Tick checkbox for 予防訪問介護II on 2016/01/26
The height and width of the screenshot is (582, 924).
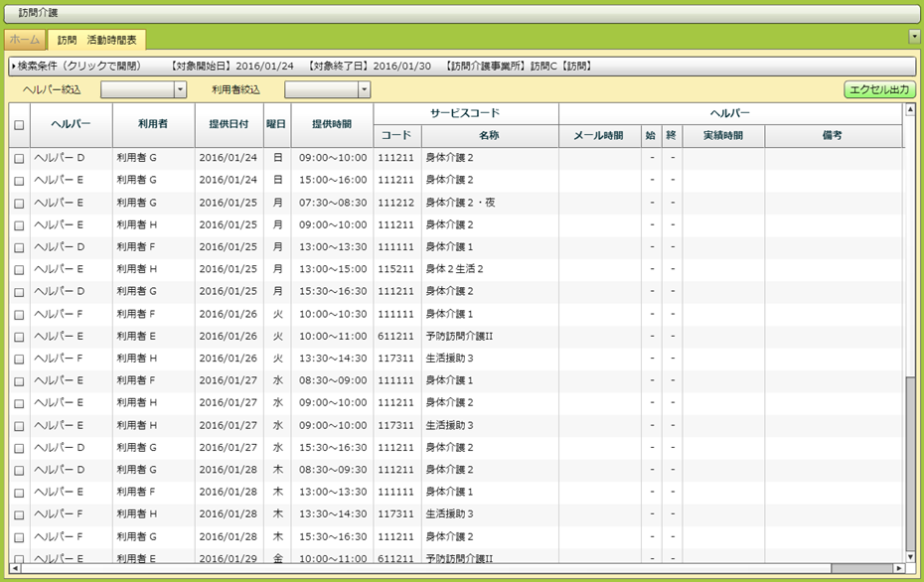pyautogui.click(x=19, y=336)
